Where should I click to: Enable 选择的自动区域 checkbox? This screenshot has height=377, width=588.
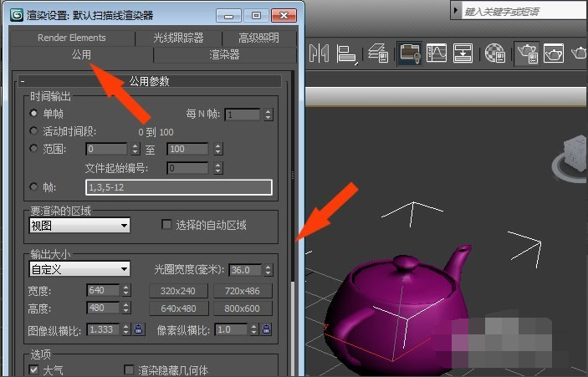click(x=166, y=225)
